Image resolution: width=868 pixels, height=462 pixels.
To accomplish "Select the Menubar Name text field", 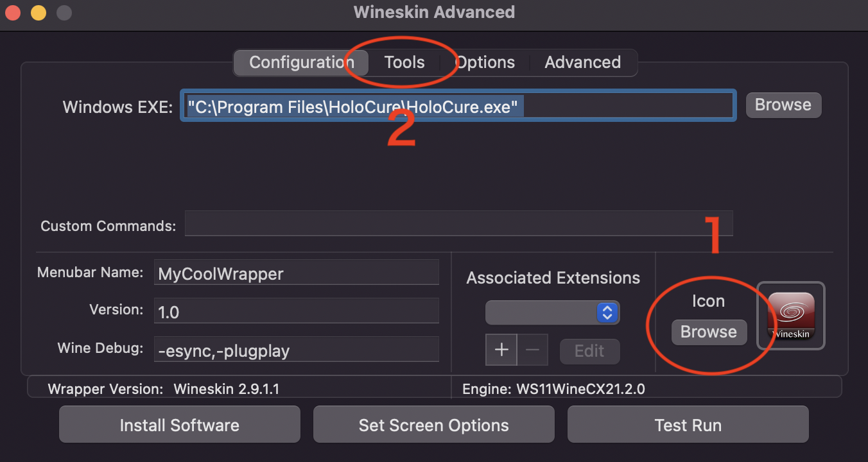I will (x=297, y=273).
